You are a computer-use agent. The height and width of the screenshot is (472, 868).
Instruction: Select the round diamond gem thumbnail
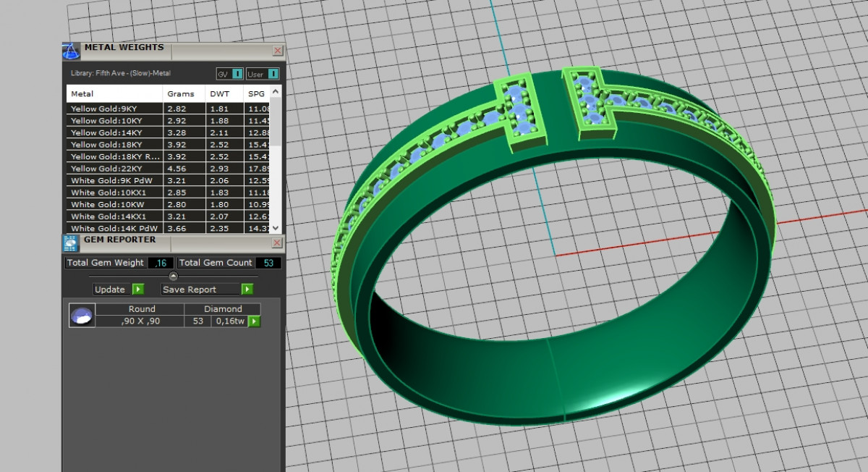82,316
